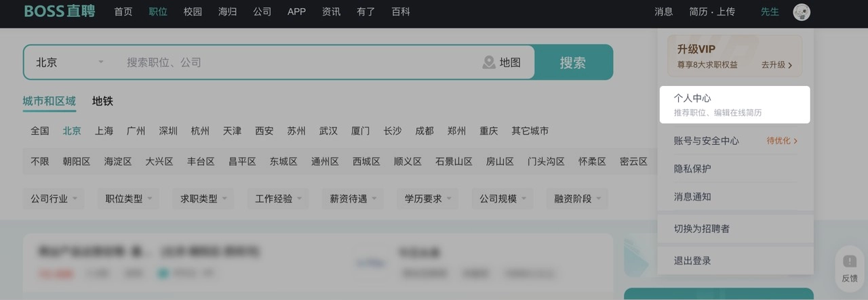Open the 学历要求 filter dropdown
Screen dimensions: 868x300
pyautogui.click(x=428, y=198)
